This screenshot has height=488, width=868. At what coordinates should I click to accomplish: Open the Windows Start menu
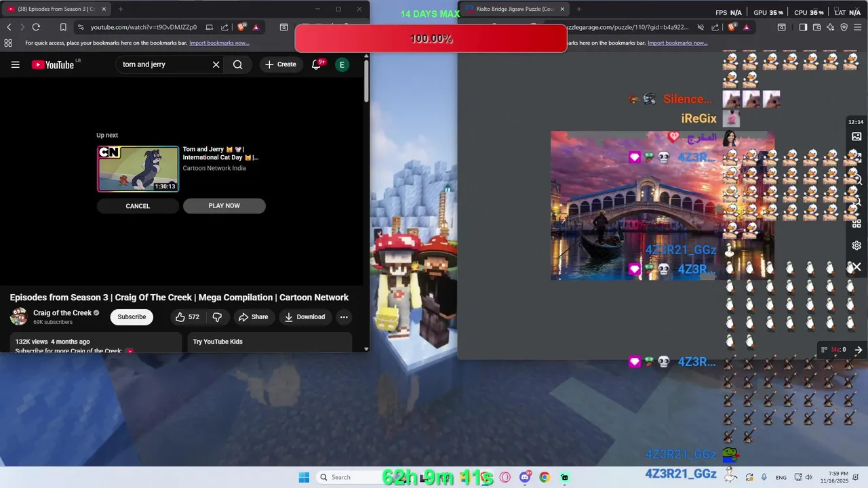(x=304, y=477)
